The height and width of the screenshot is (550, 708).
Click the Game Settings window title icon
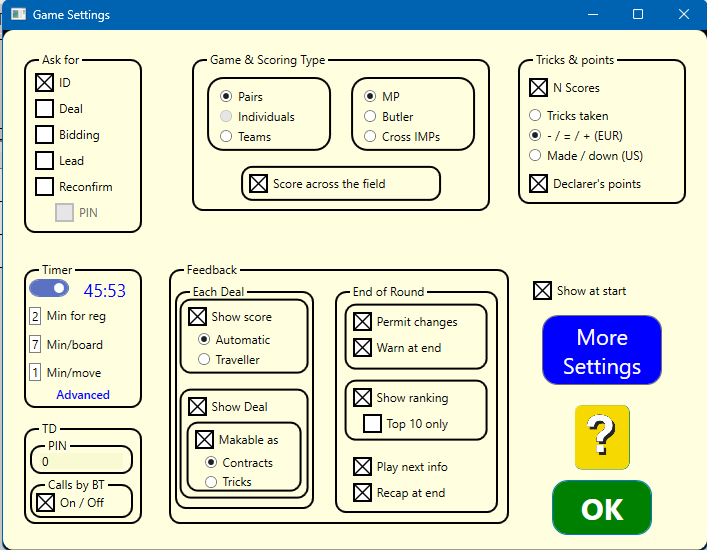coord(18,15)
